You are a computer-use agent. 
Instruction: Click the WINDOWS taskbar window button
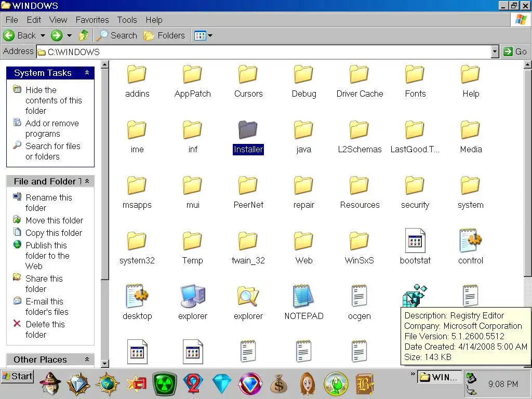pos(440,377)
